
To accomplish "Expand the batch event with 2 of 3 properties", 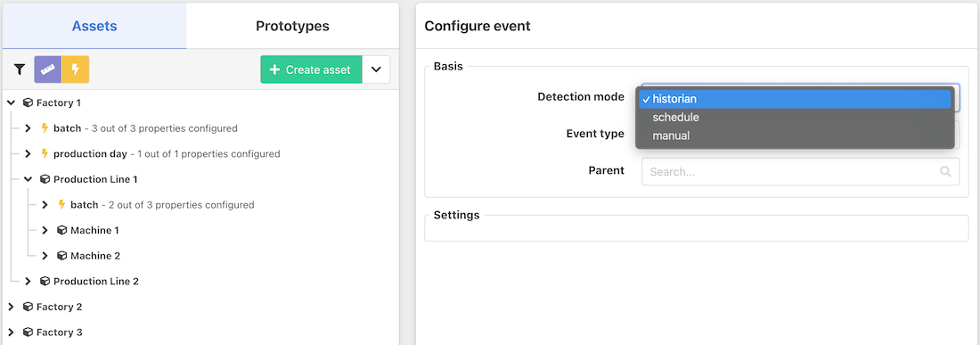I will click(x=45, y=205).
